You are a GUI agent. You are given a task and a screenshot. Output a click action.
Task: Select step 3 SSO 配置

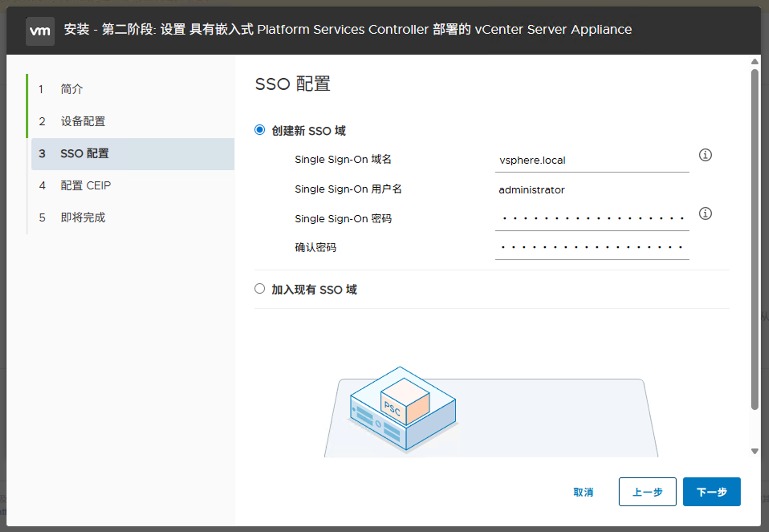coord(133,154)
